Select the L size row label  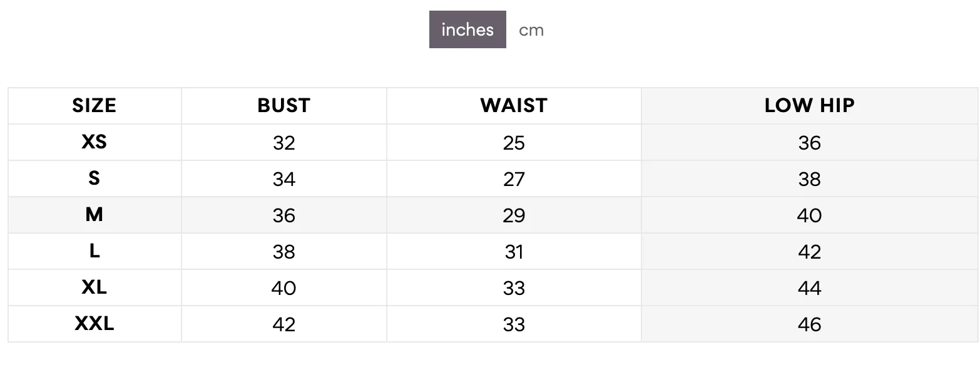94,251
